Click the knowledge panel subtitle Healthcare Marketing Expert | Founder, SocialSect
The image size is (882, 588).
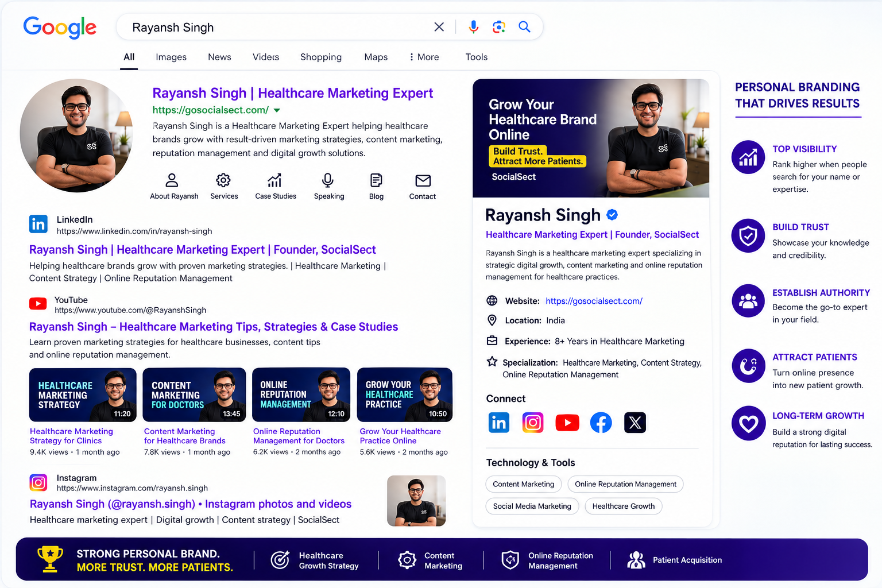(592, 234)
